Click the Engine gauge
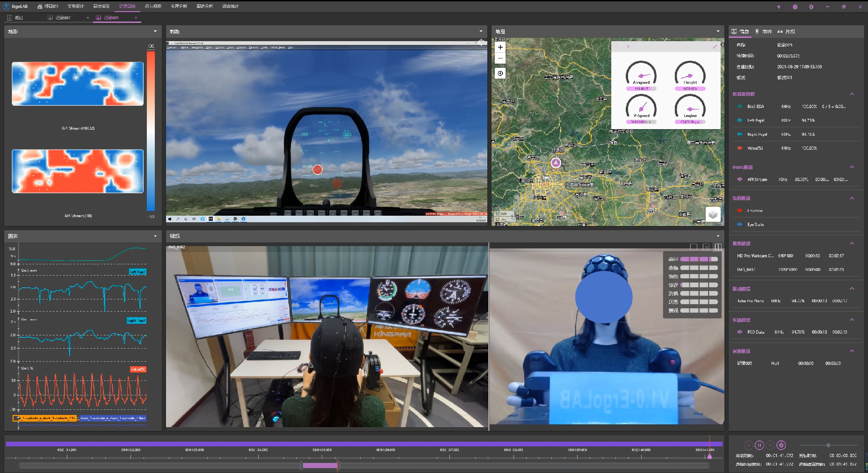The width and height of the screenshot is (868, 473). (x=690, y=109)
